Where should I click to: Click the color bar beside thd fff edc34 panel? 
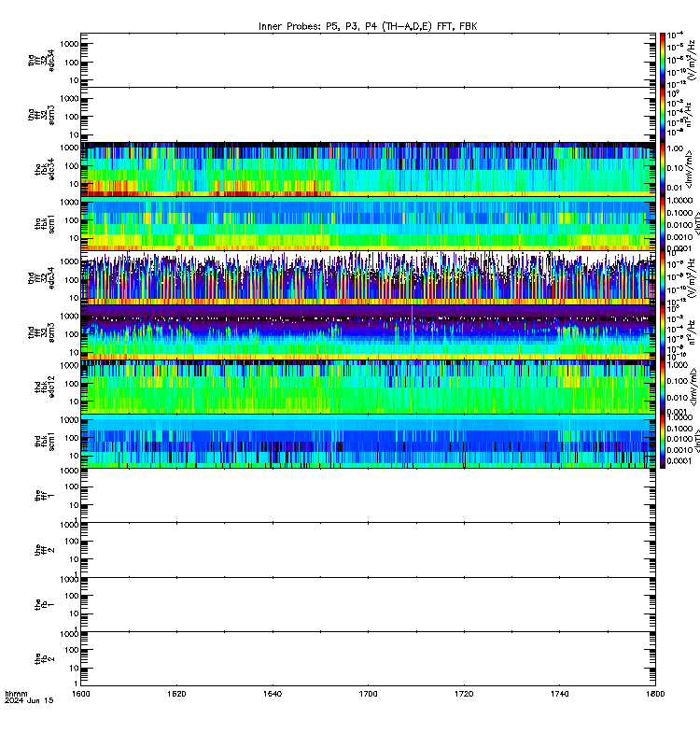(x=663, y=277)
